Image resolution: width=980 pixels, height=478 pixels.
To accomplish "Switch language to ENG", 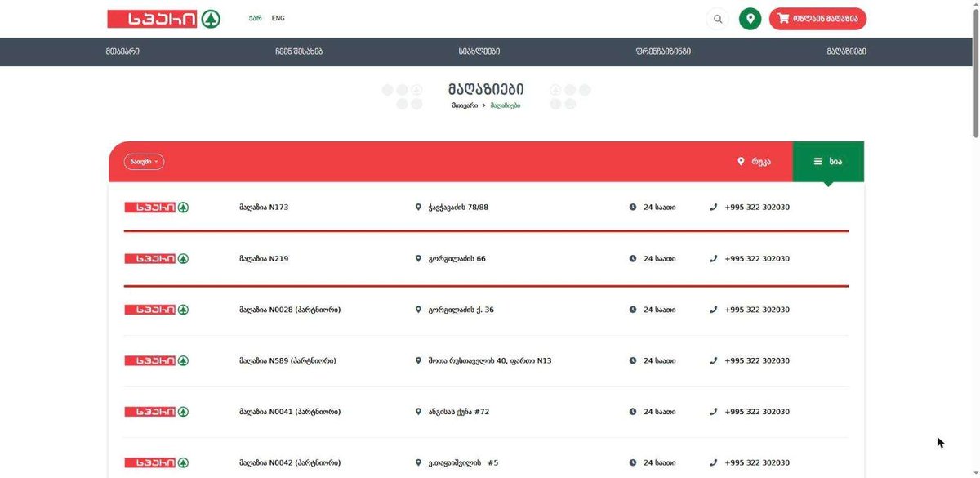I will pos(278,18).
